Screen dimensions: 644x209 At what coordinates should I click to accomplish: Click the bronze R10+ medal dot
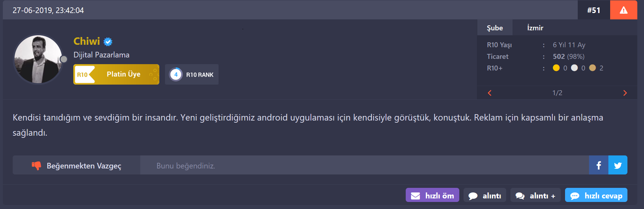[x=593, y=68]
